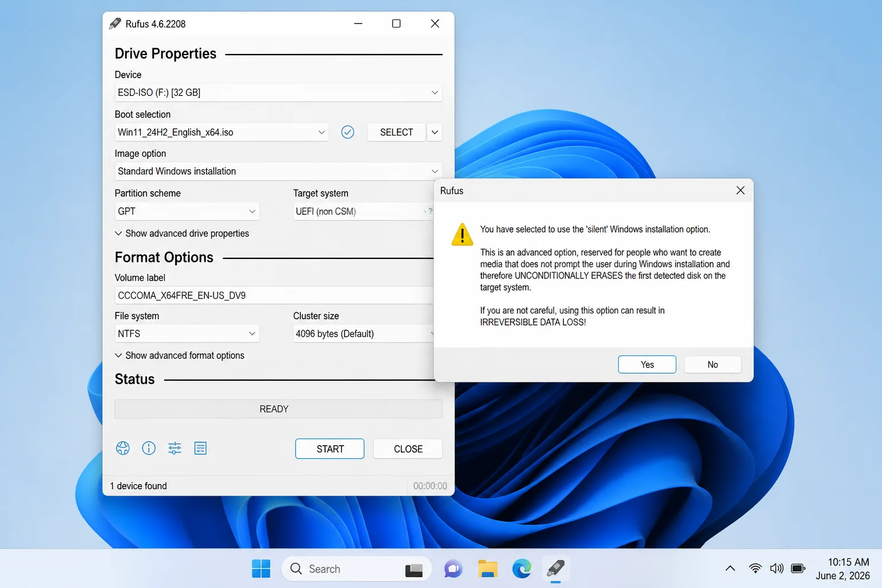
Task: Open the Device dropdown
Action: [278, 92]
